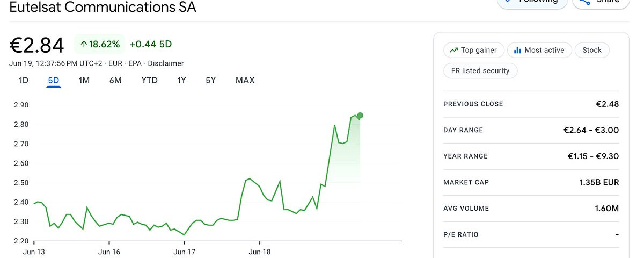Click the Share button
Screen dimensions: 644x258
click(x=601, y=2)
